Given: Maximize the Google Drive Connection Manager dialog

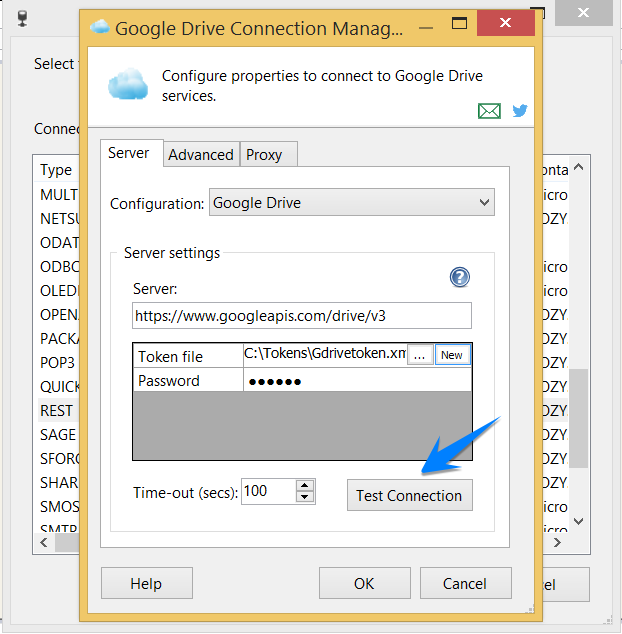Looking at the screenshot, I should [x=459, y=23].
